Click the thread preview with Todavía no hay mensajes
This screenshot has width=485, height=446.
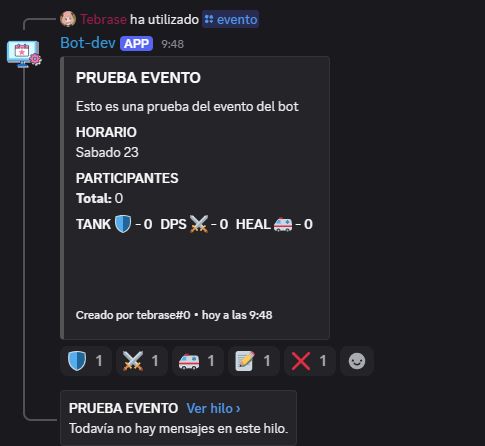point(178,418)
